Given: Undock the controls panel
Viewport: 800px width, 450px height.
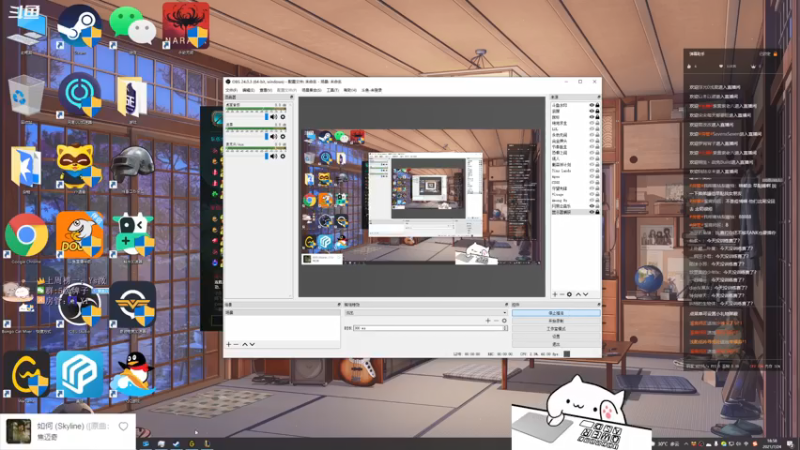Looking at the screenshot, I should pyautogui.click(x=598, y=305).
